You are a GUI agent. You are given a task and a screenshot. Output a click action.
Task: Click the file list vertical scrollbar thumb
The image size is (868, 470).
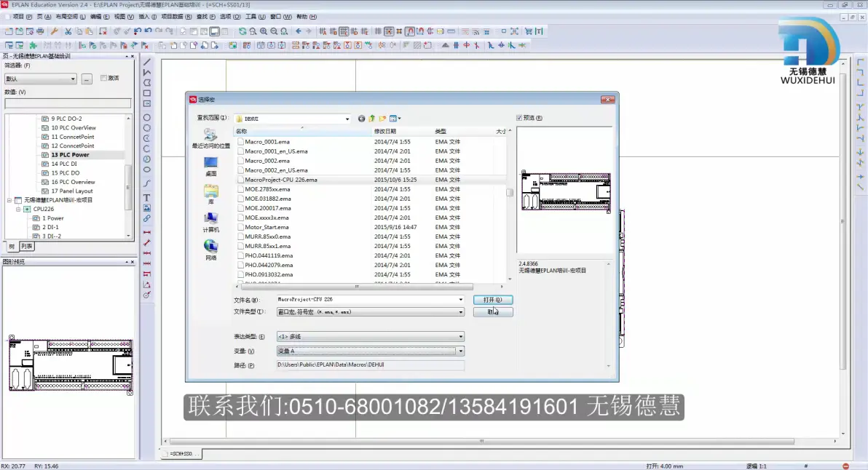click(x=509, y=192)
